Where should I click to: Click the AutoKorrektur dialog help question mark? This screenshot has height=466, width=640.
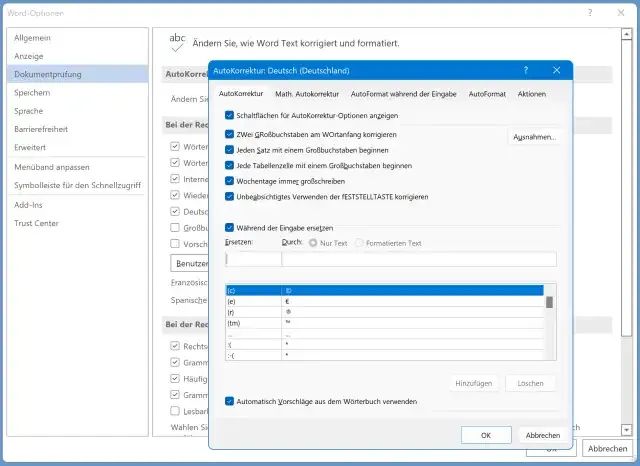click(526, 72)
